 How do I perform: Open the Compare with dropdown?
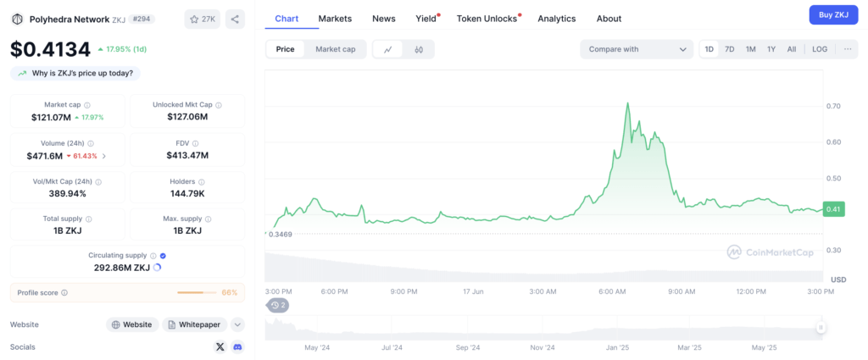click(637, 49)
